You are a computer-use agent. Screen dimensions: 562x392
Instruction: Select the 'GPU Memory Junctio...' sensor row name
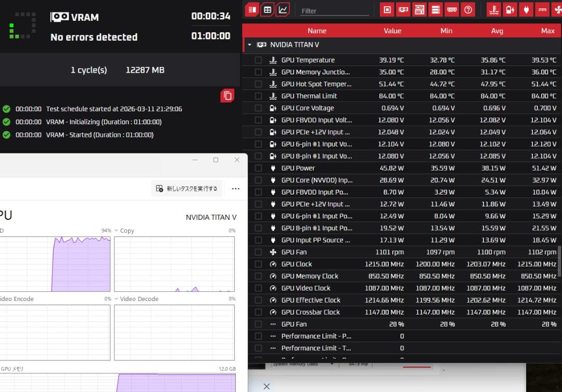pyautogui.click(x=315, y=72)
